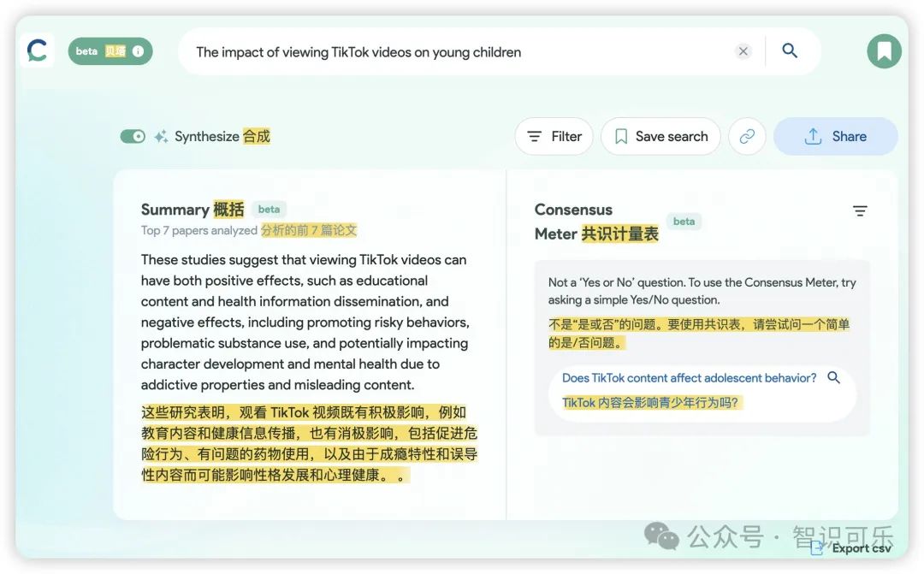Run the search using the magnifier icon
924x574 pixels.
coord(789,50)
